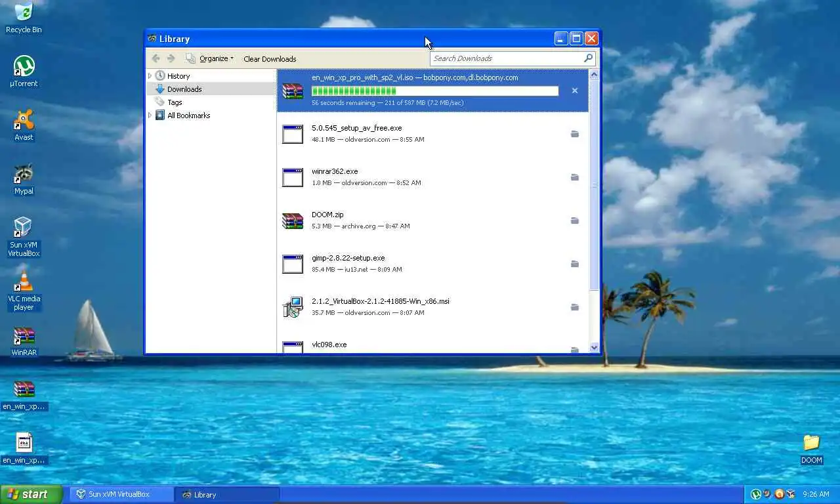Open the Organize menu

pyautogui.click(x=210, y=58)
